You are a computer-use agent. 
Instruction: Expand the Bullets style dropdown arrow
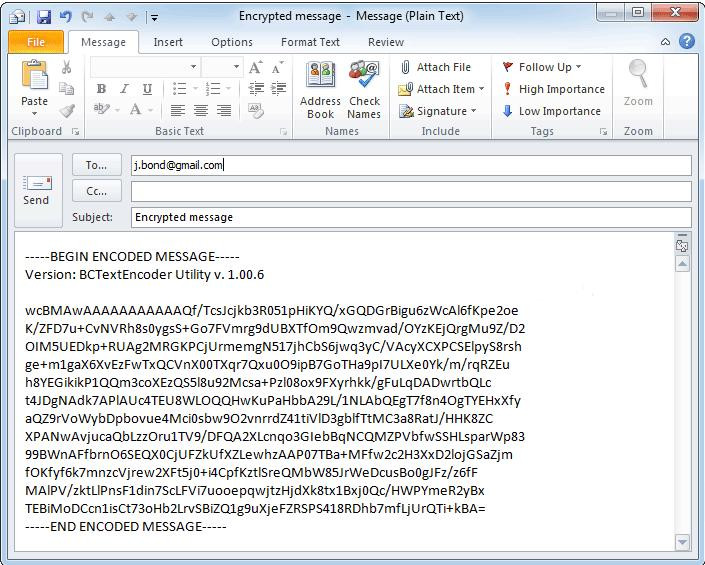click(195, 89)
